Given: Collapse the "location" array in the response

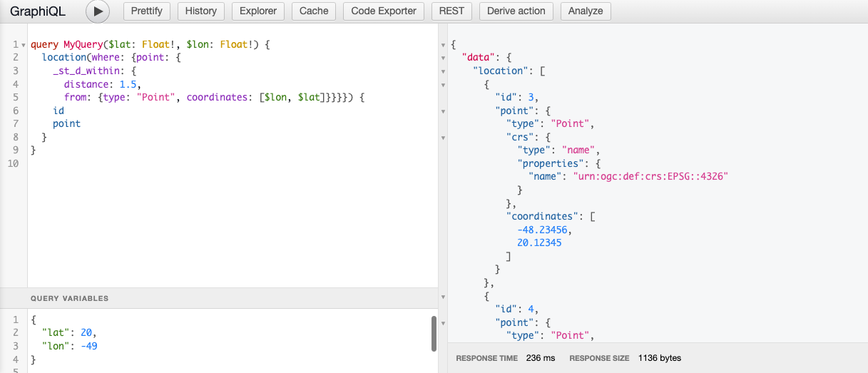Looking at the screenshot, I should point(443,71).
